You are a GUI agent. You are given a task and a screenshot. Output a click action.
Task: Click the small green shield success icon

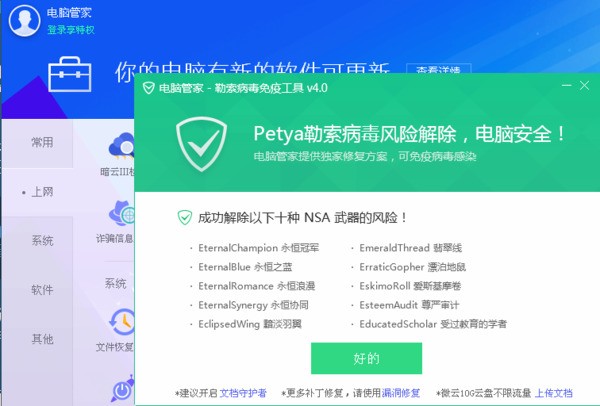(x=185, y=217)
